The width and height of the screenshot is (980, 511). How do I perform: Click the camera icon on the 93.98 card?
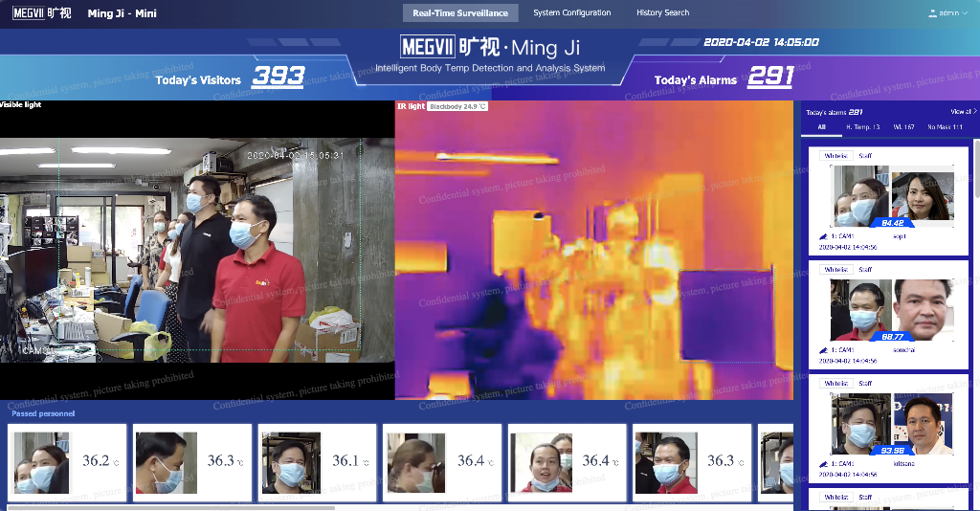[x=823, y=464]
